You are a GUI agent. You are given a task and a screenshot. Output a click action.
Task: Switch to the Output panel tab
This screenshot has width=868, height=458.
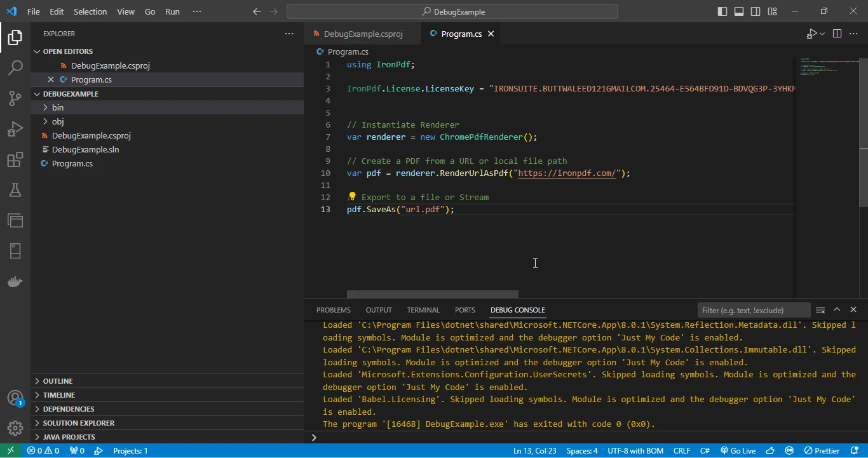tap(379, 310)
